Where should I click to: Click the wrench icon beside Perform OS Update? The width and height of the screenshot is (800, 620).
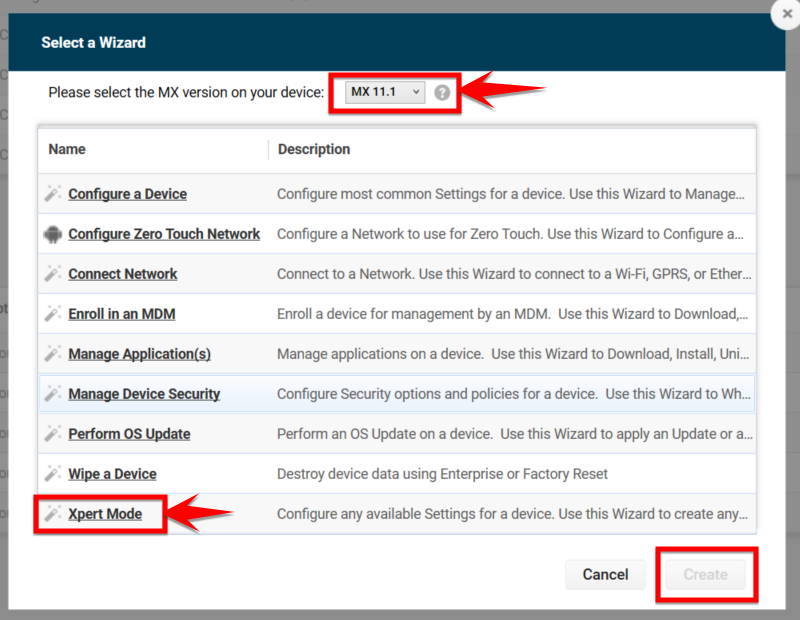pyautogui.click(x=54, y=433)
